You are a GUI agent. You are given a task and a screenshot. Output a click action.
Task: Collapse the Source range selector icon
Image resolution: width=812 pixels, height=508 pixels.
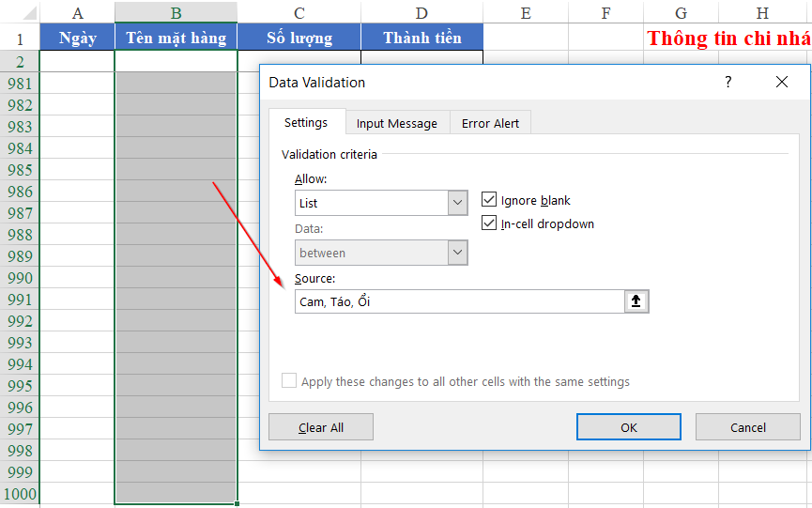point(636,301)
